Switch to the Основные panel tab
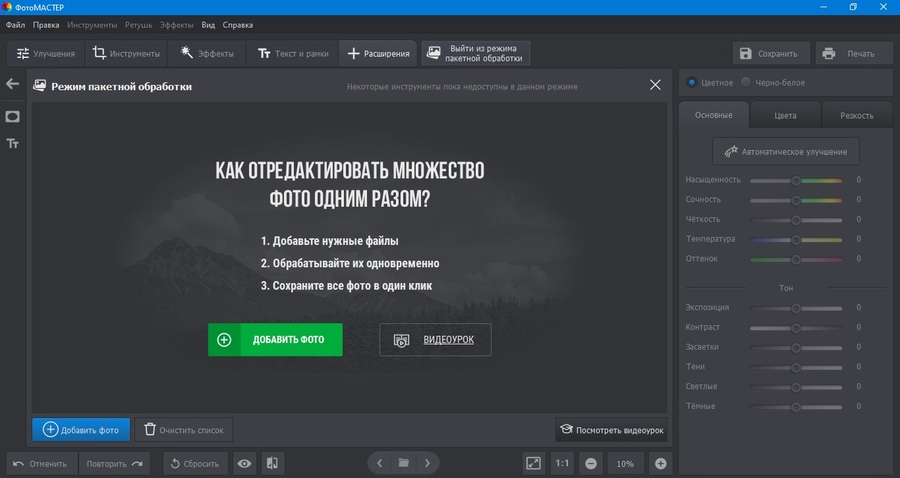The height and width of the screenshot is (478, 900). [x=713, y=115]
